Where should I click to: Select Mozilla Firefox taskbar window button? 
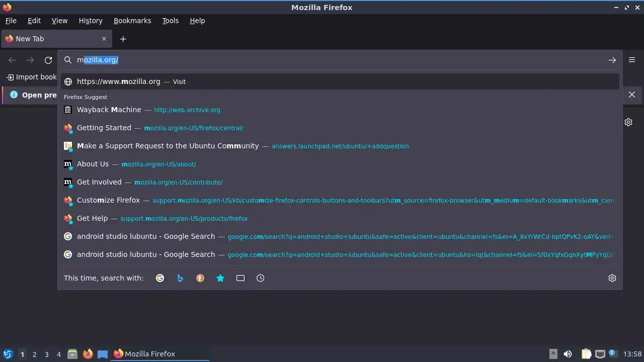click(160, 354)
